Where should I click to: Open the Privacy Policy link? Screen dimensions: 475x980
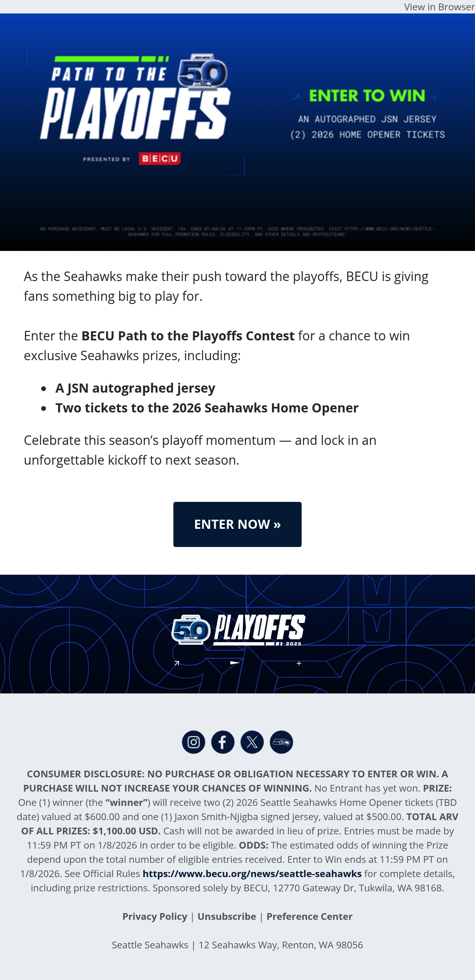point(155,916)
